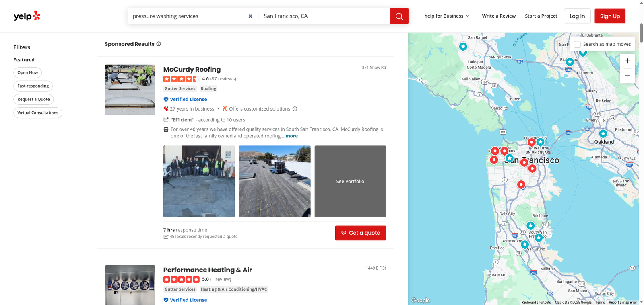Click the info icon next to customized solutions

[x=295, y=109]
